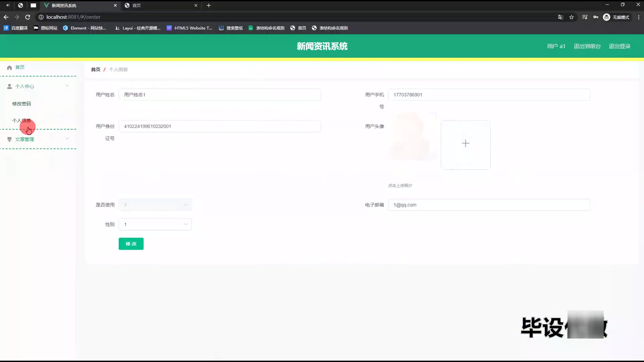The image size is (644, 362).
Task: Open a new browser tab
Action: [209, 5]
